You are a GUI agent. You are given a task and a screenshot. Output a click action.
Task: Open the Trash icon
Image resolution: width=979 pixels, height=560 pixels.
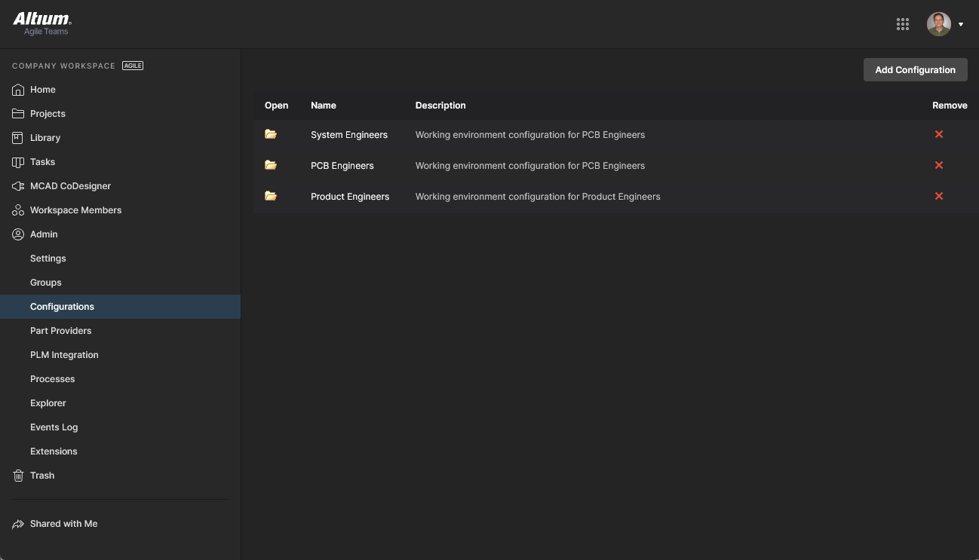[x=18, y=476]
